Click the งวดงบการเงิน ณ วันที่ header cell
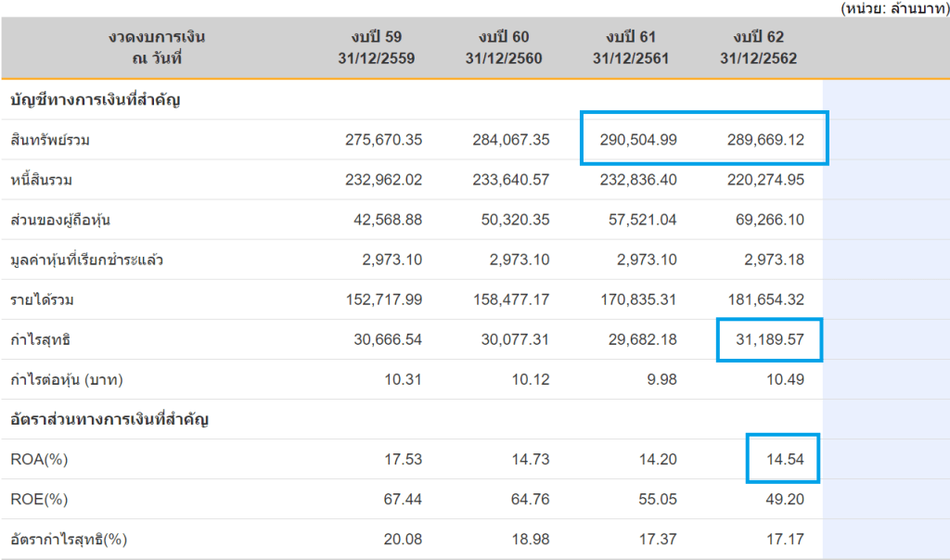This screenshot has height=560, width=950. 156,47
